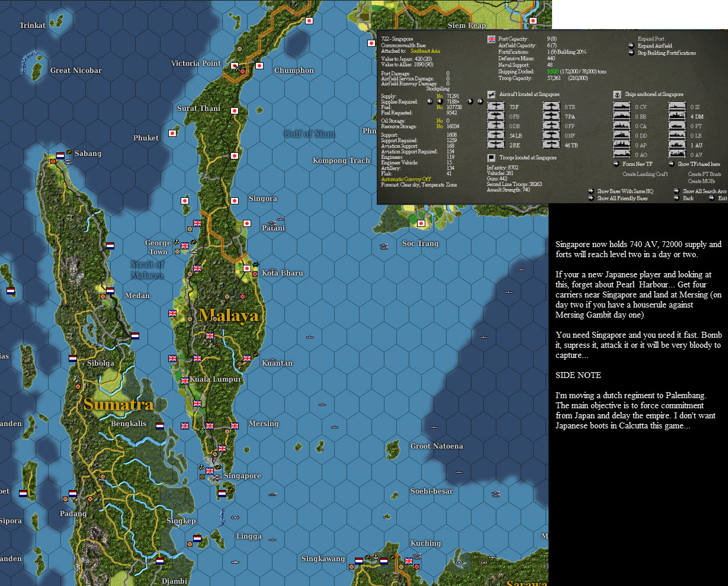Select the battleship (0 BB) ship icon
The width and height of the screenshot is (728, 586).
[621, 116]
